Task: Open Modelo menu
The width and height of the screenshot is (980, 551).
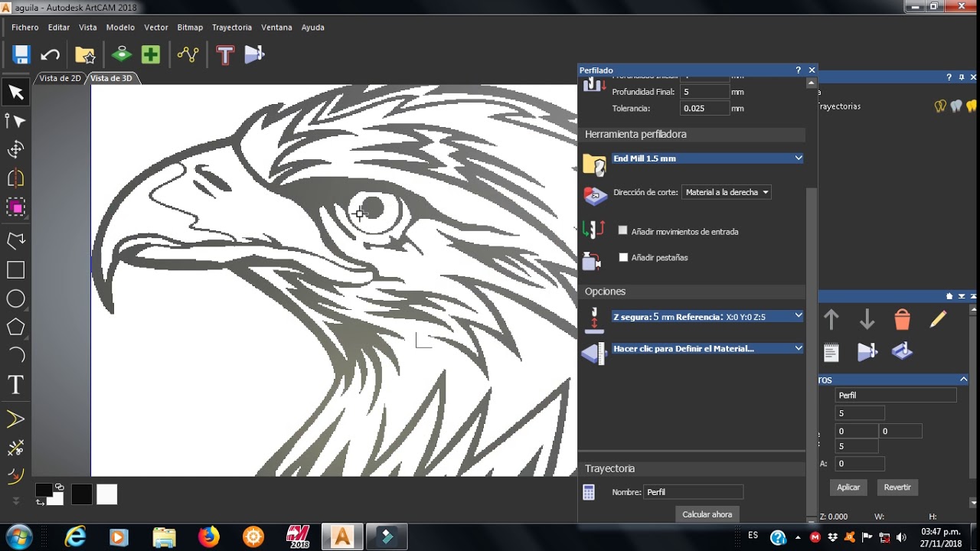Action: pos(120,27)
